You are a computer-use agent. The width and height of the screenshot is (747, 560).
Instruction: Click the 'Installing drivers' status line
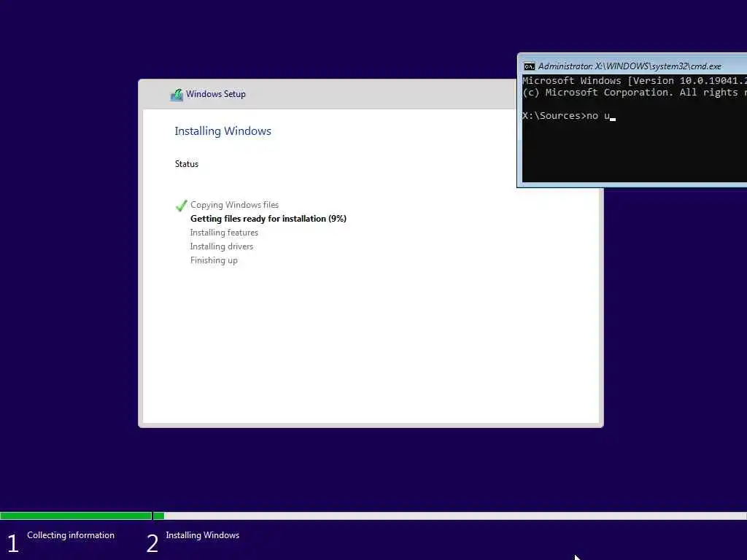click(x=222, y=246)
